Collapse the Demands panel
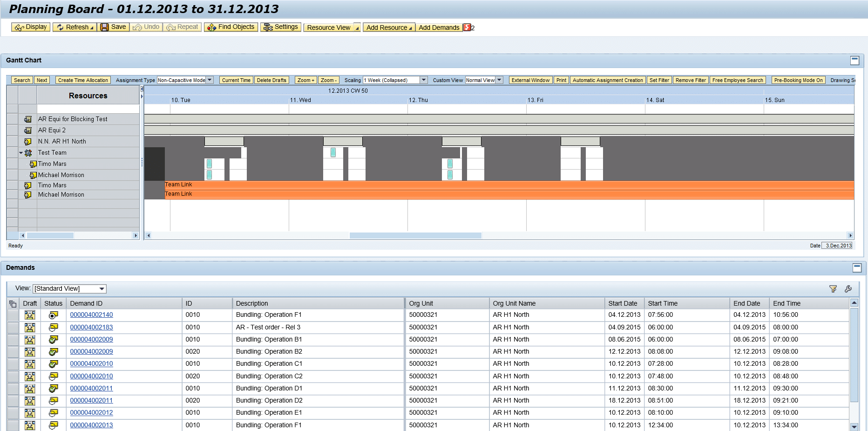This screenshot has height=431, width=868. pyautogui.click(x=857, y=267)
